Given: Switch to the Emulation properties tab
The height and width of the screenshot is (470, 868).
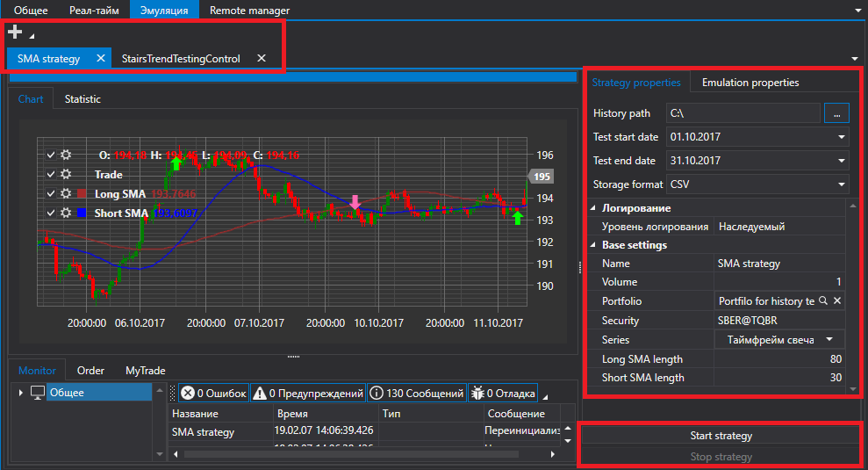Looking at the screenshot, I should (x=750, y=83).
